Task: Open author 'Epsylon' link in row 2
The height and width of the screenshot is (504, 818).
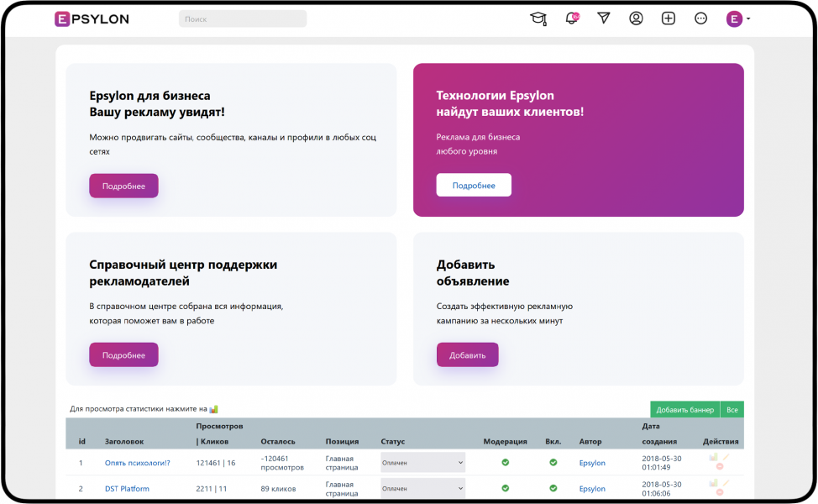Action: (592, 489)
